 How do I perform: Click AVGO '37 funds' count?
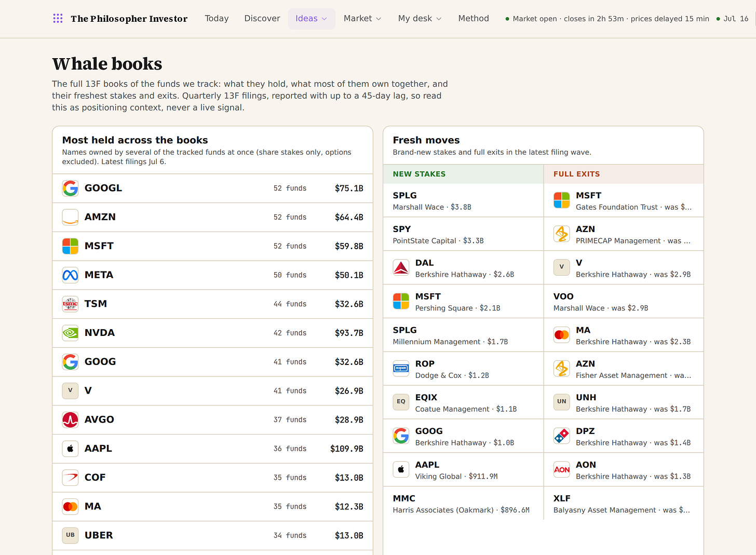[290, 419]
